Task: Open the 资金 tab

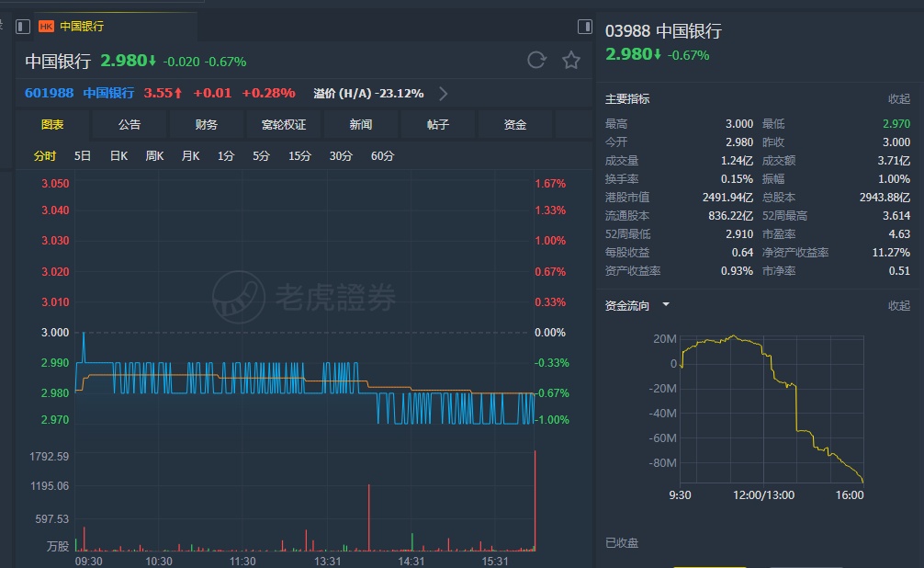Action: point(515,124)
